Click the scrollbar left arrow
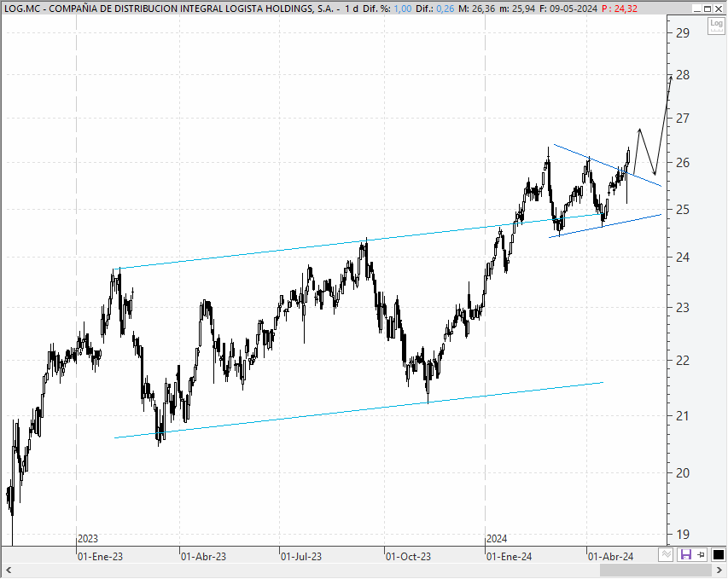 pyautogui.click(x=8, y=570)
